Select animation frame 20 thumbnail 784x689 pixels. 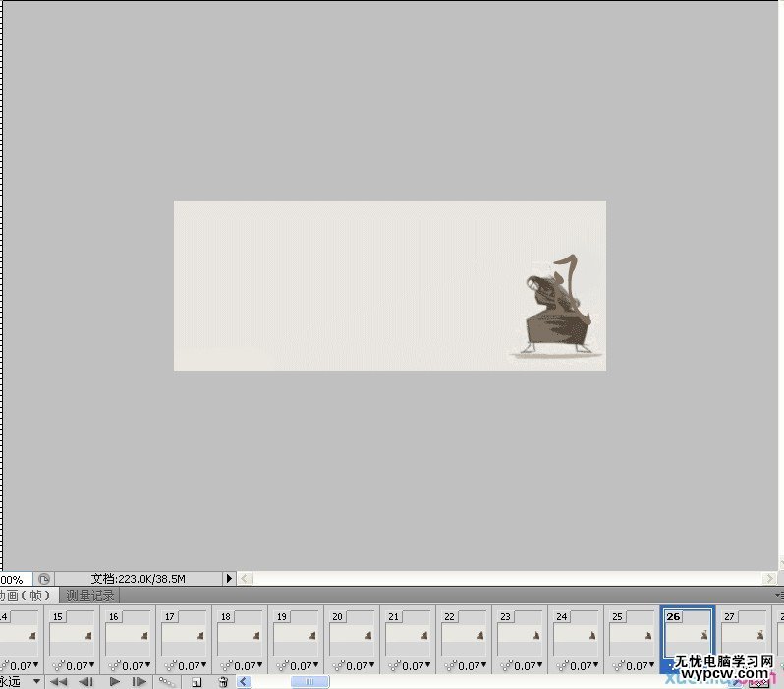tap(352, 633)
